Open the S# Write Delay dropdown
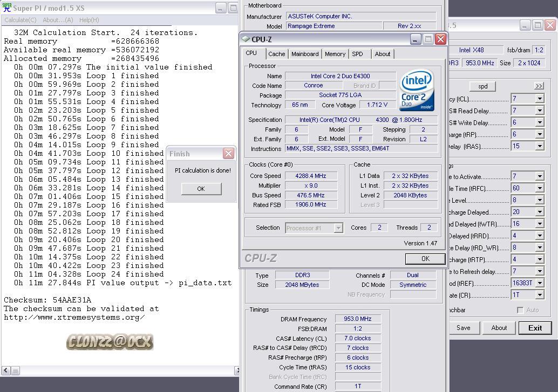The image size is (558, 392). point(540,122)
